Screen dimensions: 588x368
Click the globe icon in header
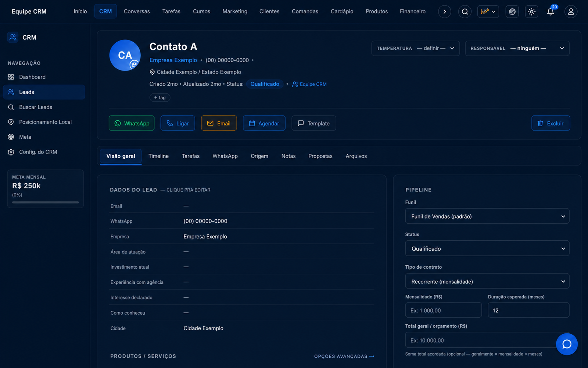(x=512, y=12)
